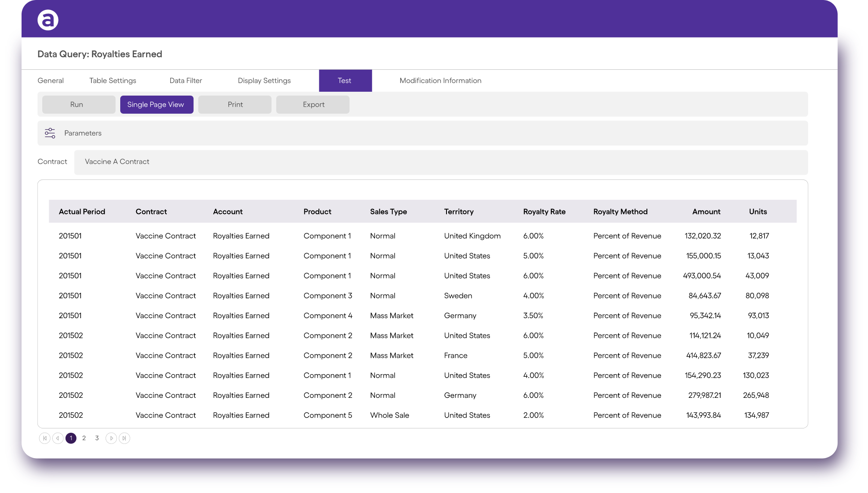868x493 pixels.
Task: Click amount 493,000.54
Action: pos(702,276)
